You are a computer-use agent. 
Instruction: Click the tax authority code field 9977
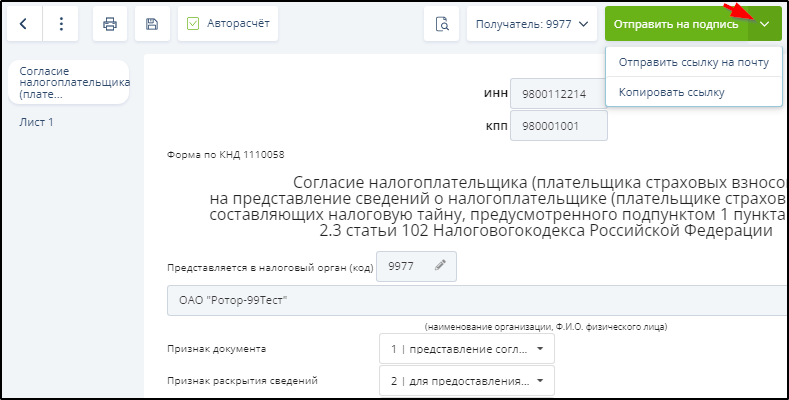[402, 266]
